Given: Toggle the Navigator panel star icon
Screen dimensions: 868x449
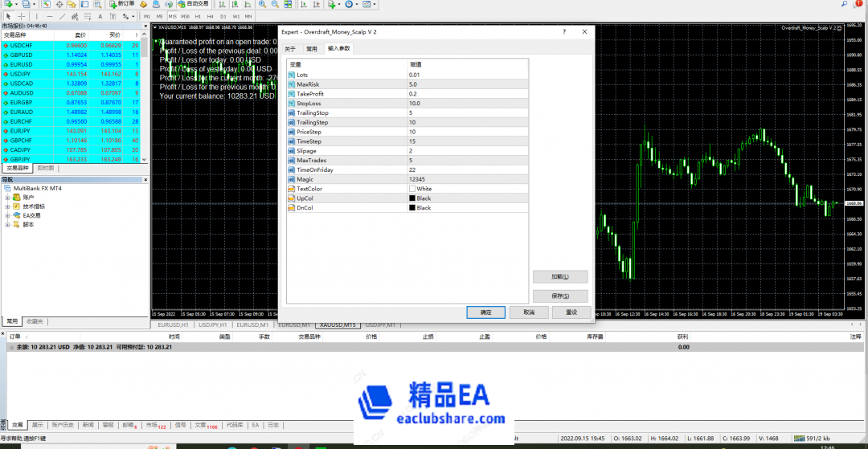Looking at the screenshot, I should click(72, 4).
